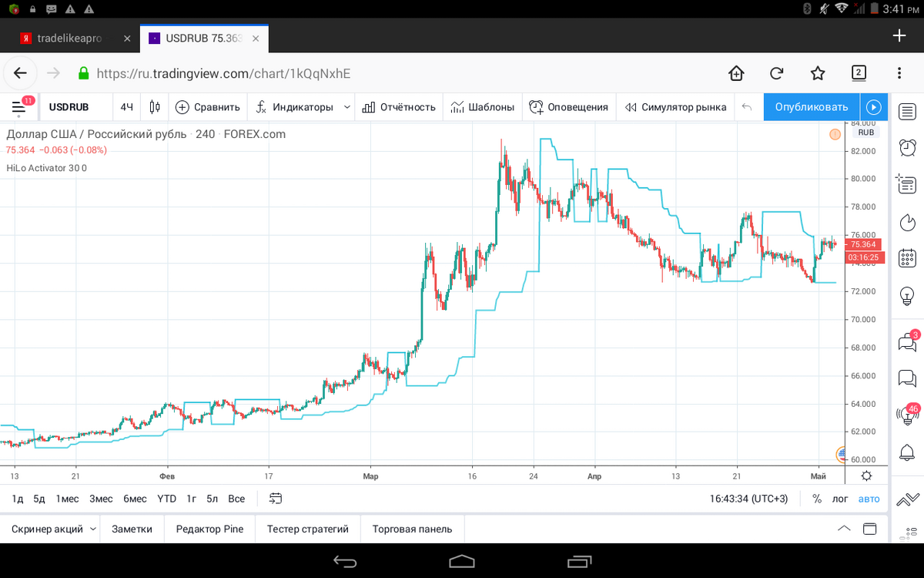This screenshot has width=924, height=578.
Task: Toggle auto scale (авто)
Action: click(x=869, y=499)
